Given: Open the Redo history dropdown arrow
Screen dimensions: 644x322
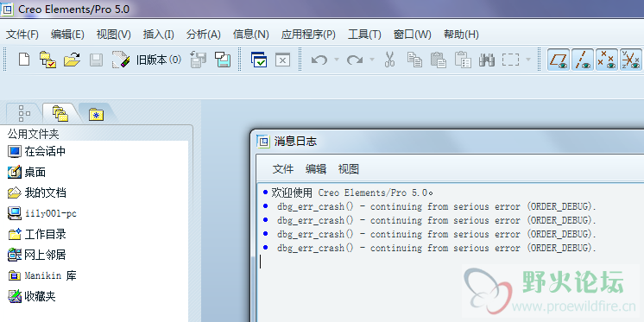Looking at the screenshot, I should click(x=372, y=60).
